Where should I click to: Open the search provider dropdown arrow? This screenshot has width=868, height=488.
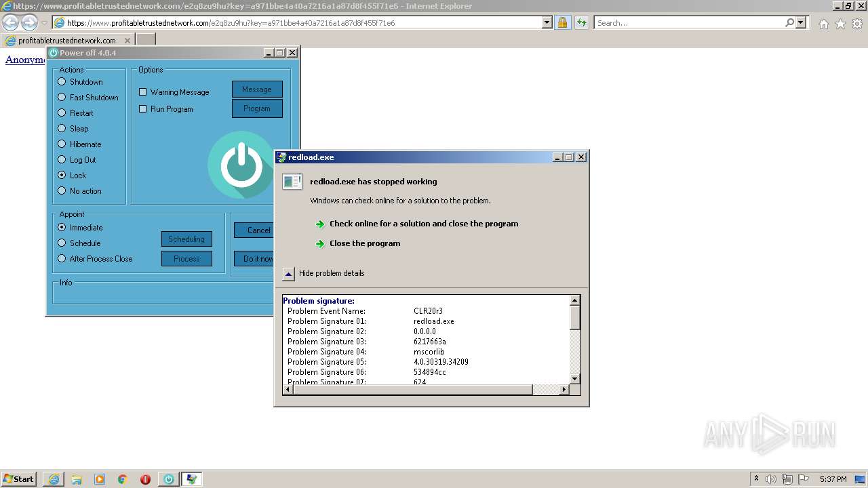[801, 22]
